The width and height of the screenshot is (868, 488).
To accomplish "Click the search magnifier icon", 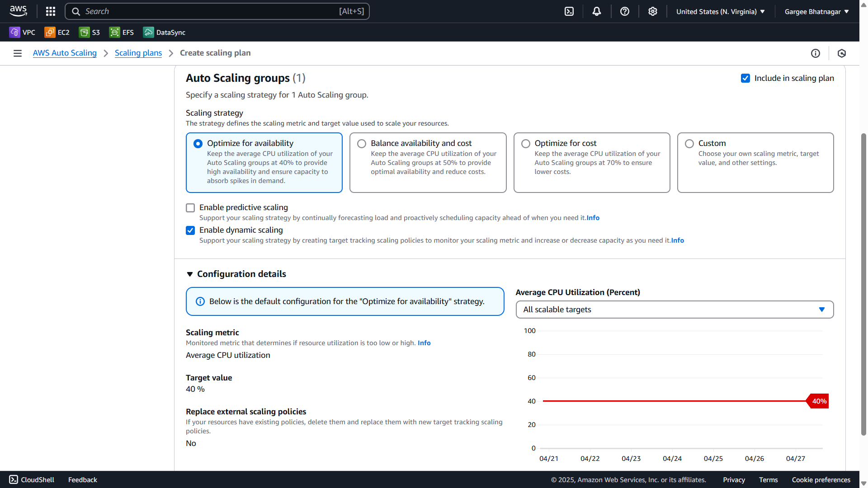I will 76,11.
